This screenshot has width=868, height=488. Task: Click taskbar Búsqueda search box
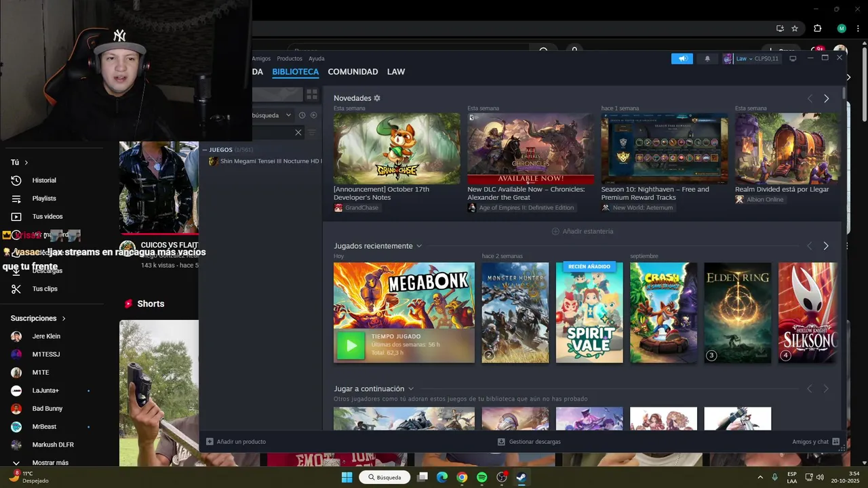click(x=384, y=477)
